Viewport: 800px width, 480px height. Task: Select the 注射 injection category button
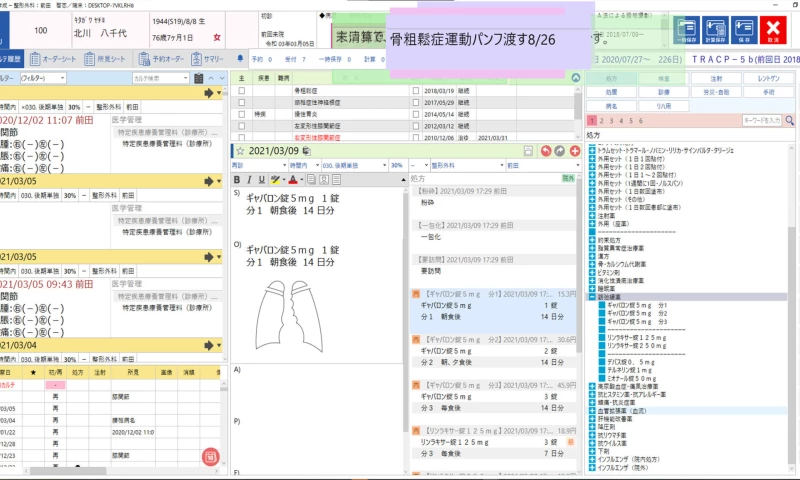(716, 79)
